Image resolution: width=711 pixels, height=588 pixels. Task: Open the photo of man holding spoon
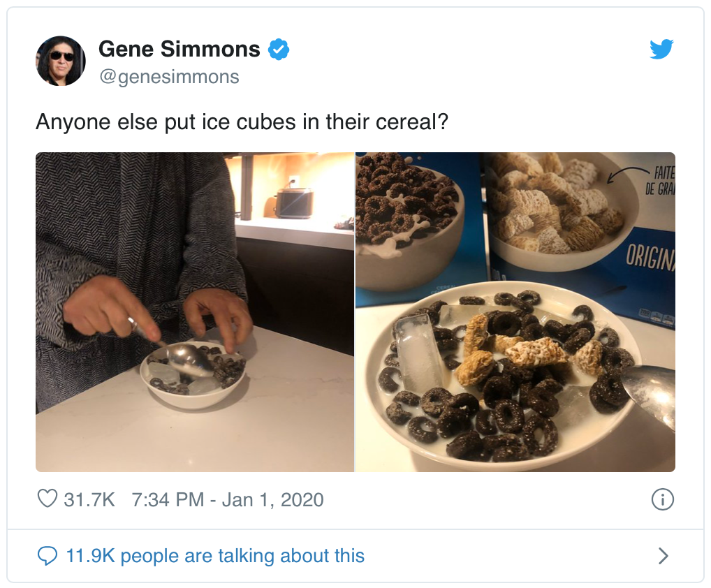(195, 312)
